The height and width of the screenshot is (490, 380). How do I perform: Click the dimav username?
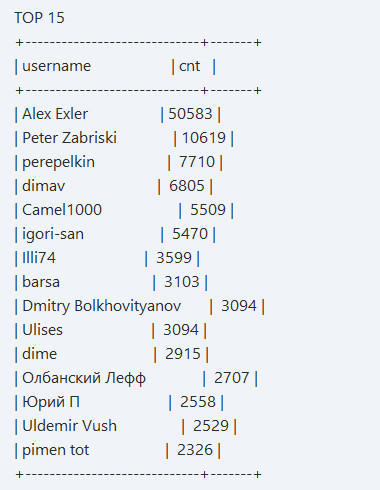click(x=44, y=186)
